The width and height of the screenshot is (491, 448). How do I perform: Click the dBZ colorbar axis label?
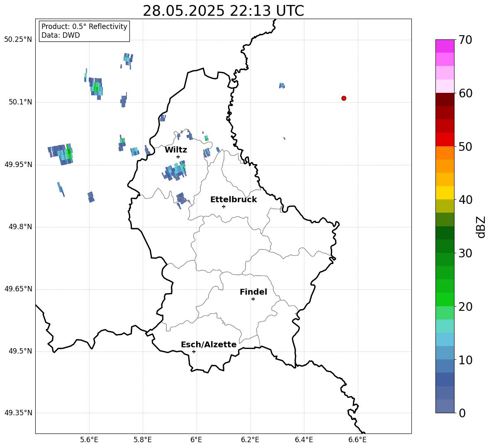[481, 227]
